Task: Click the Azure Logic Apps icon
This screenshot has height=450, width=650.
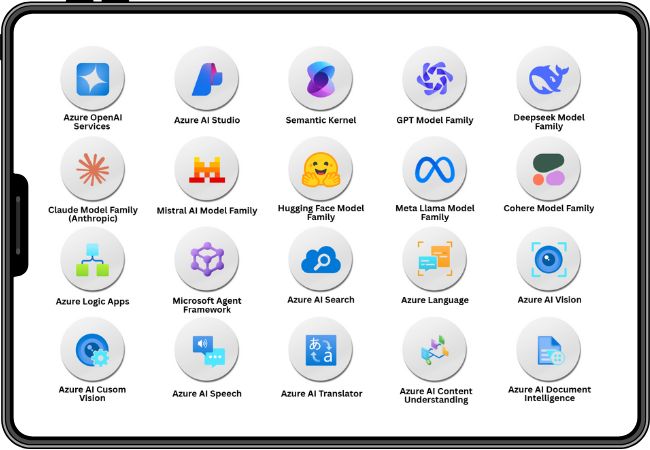Action: pyautogui.click(x=92, y=259)
